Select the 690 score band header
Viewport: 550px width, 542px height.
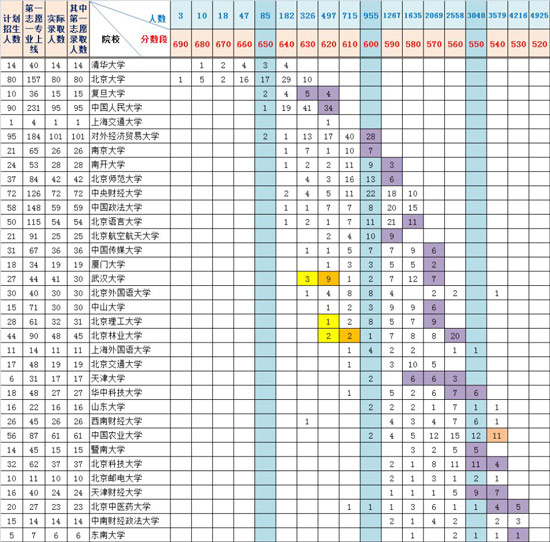tap(181, 44)
